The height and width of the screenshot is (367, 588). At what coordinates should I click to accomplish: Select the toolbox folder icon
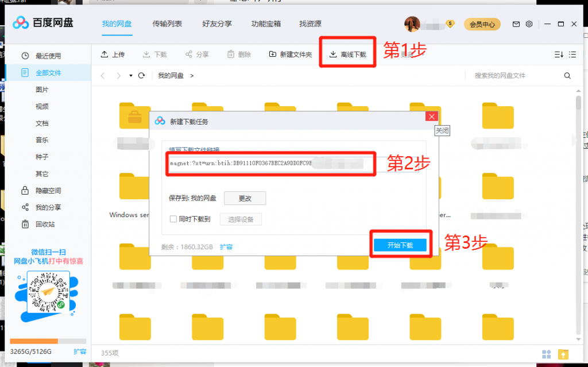[134, 116]
